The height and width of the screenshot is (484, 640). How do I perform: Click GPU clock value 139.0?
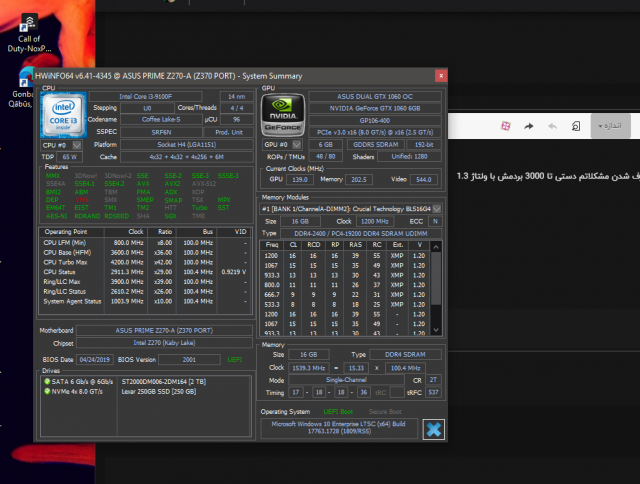pos(300,180)
